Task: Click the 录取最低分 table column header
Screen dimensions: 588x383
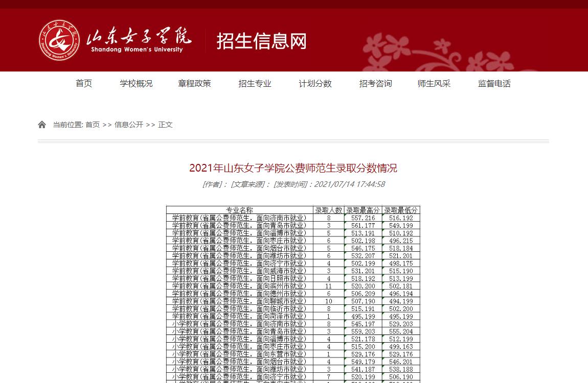Action: pos(401,210)
